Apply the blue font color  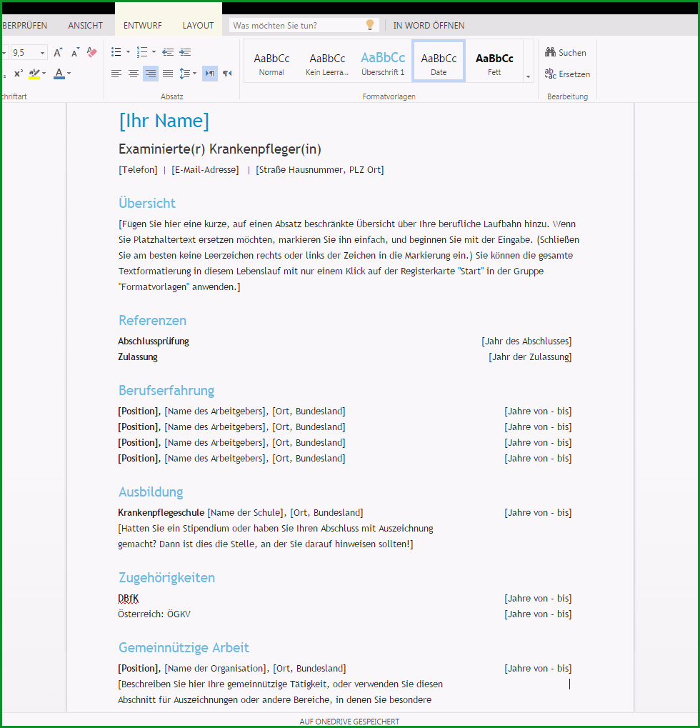pos(59,74)
